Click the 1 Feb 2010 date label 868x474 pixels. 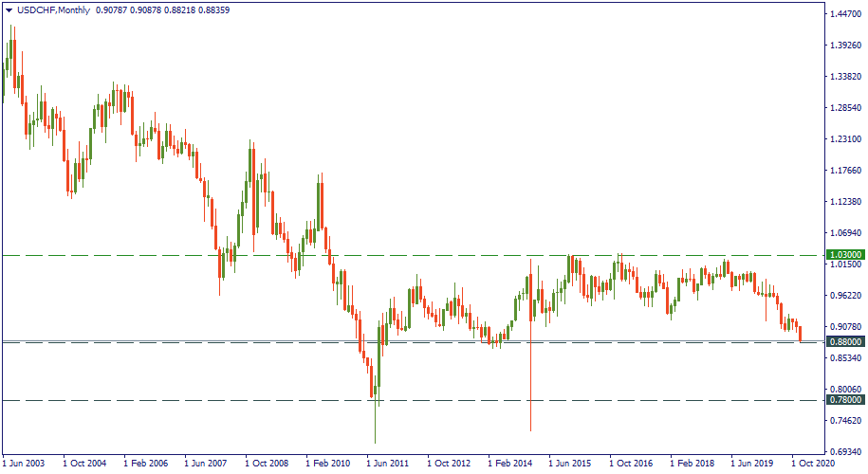[x=327, y=465]
